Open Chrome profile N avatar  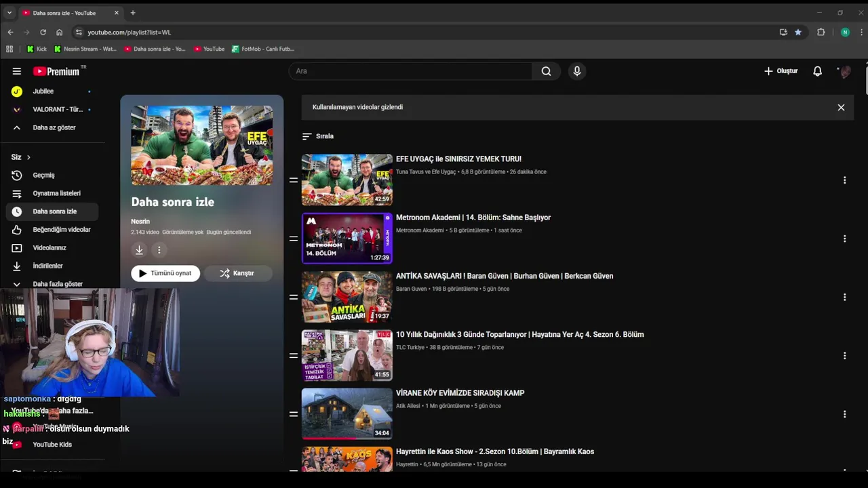845,32
